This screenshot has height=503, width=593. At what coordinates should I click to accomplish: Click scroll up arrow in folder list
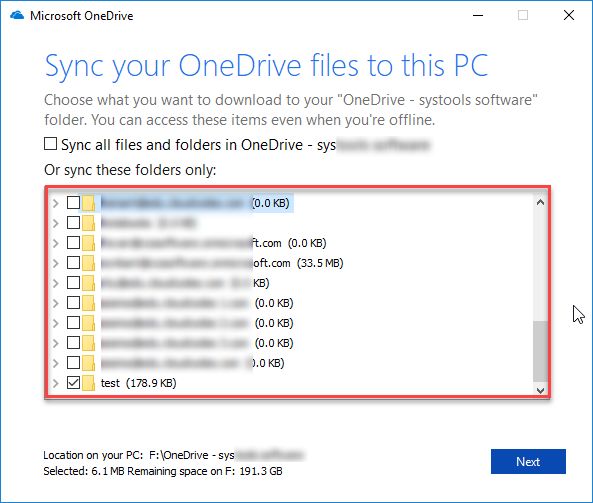[x=540, y=202]
